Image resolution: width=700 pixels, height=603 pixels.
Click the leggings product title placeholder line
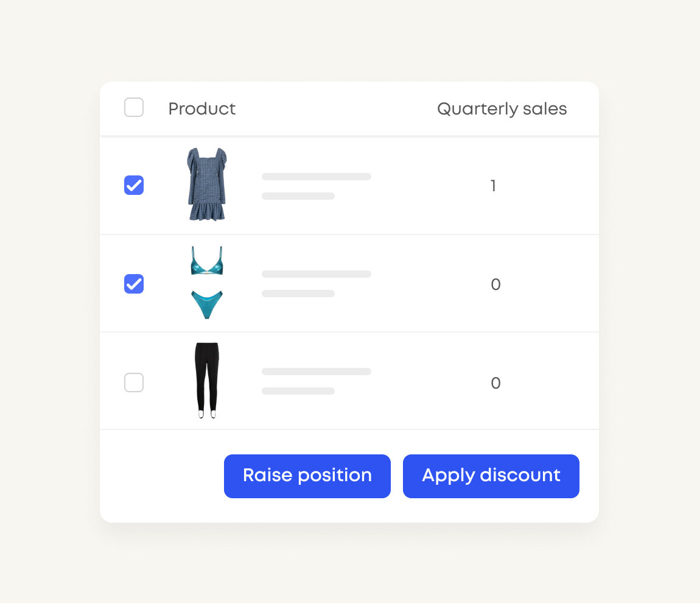317,371
